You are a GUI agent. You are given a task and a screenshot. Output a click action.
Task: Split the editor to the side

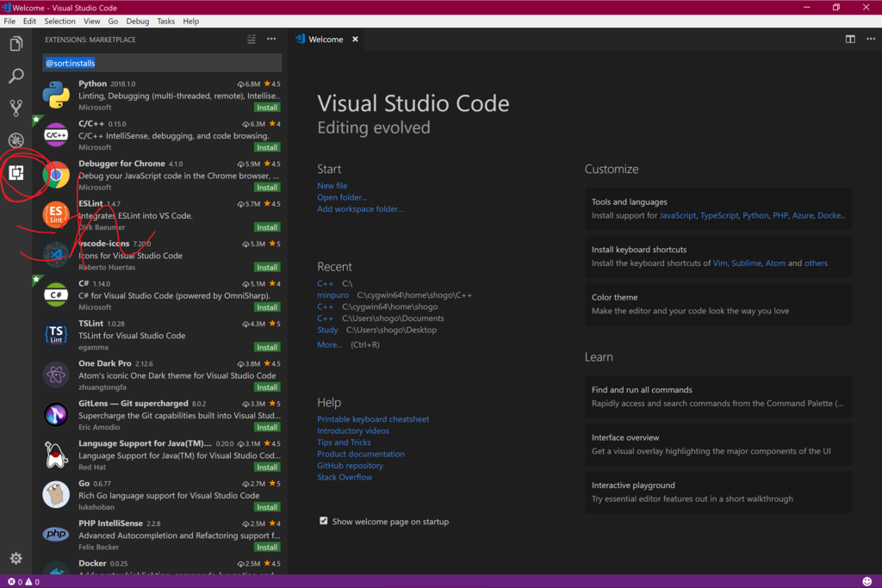tap(850, 39)
